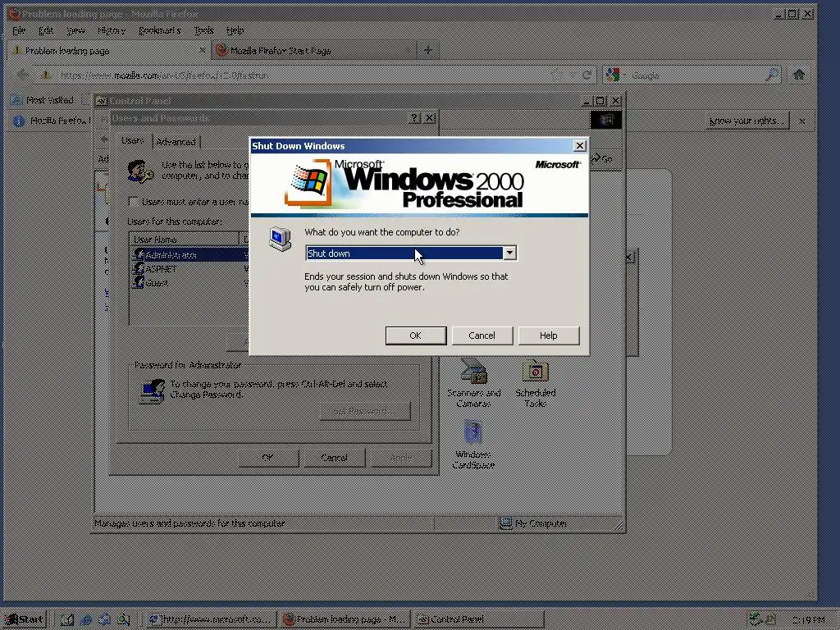Toggle Users must enter a user name checkbox
Viewport: 840px width, 630px height.
point(134,202)
